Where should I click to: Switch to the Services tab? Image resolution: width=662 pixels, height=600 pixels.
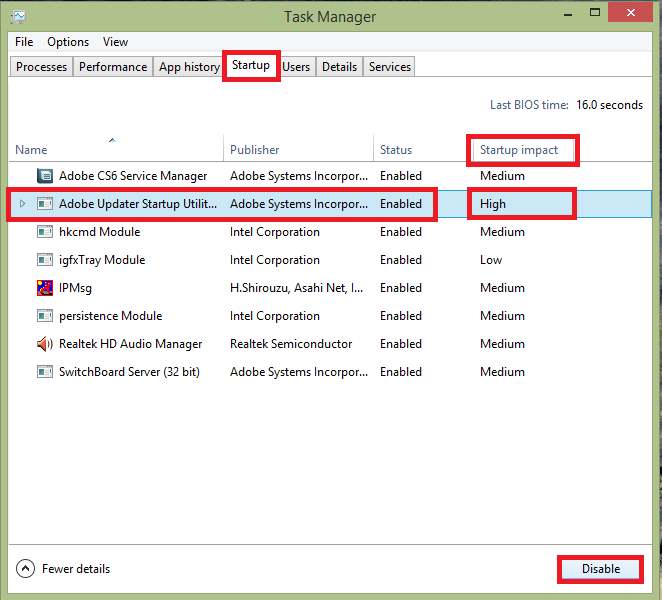[389, 67]
